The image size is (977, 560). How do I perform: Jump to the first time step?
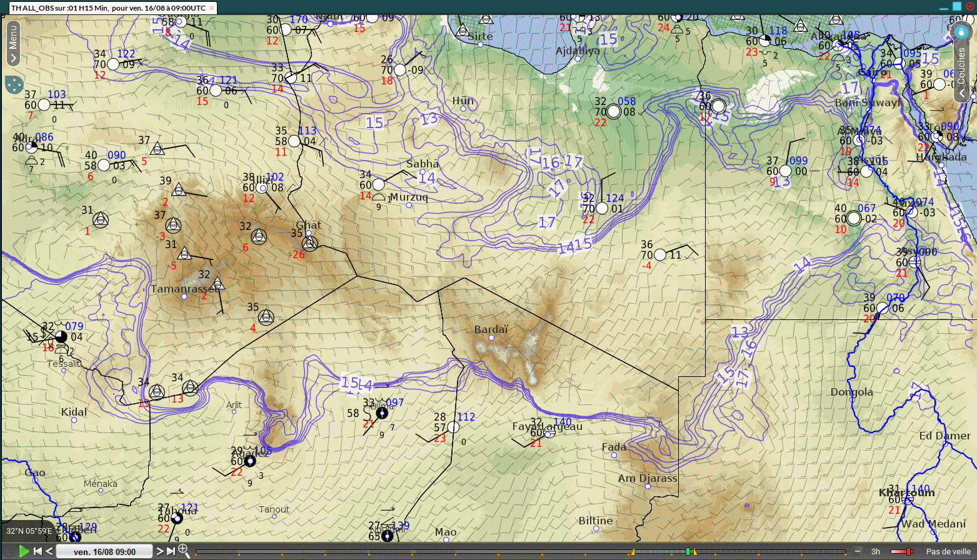[x=38, y=551]
